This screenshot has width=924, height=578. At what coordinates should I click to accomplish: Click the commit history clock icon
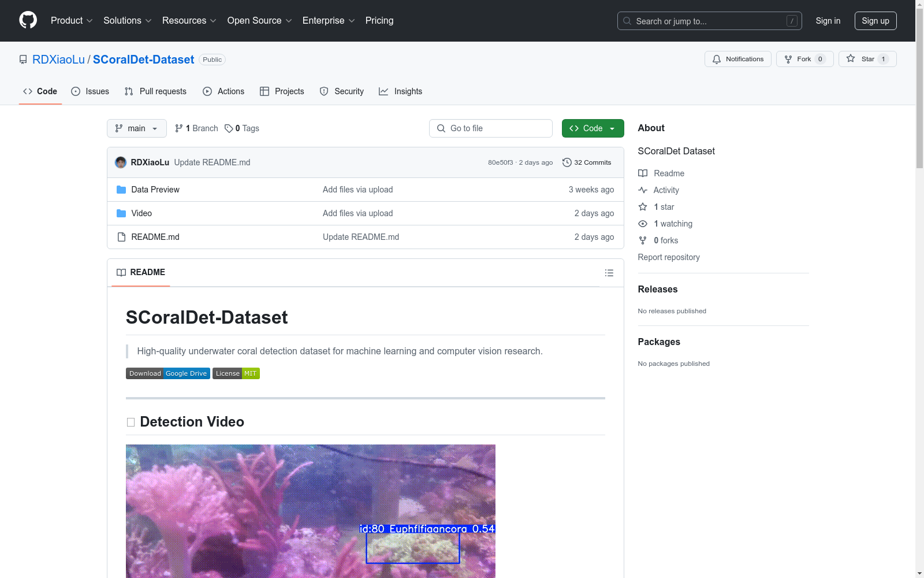click(567, 162)
